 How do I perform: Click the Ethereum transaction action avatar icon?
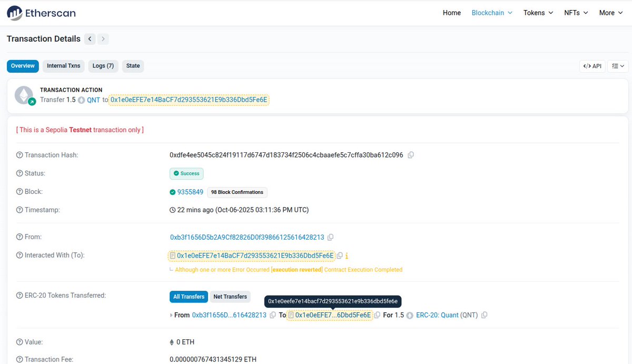click(24, 95)
